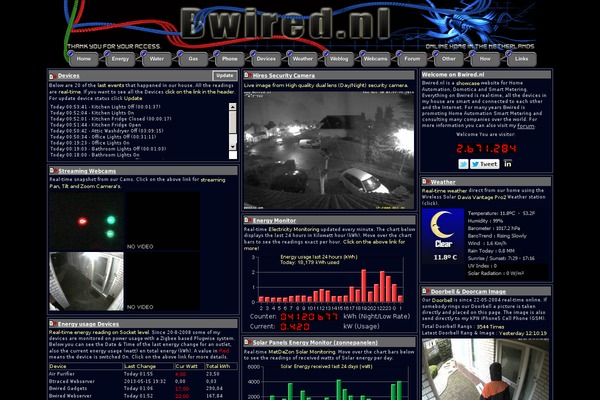This screenshot has height=400, width=600.
Task: Click the Total kWh column header
Action: coord(221,366)
